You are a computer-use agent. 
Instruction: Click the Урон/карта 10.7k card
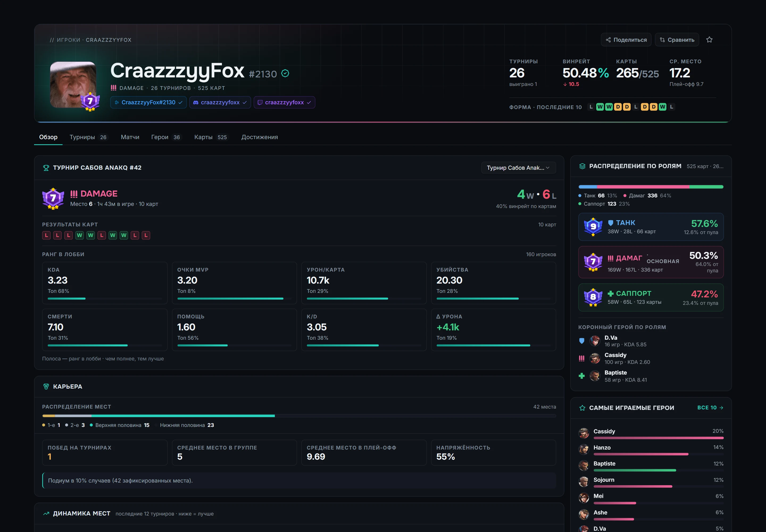pyautogui.click(x=364, y=283)
